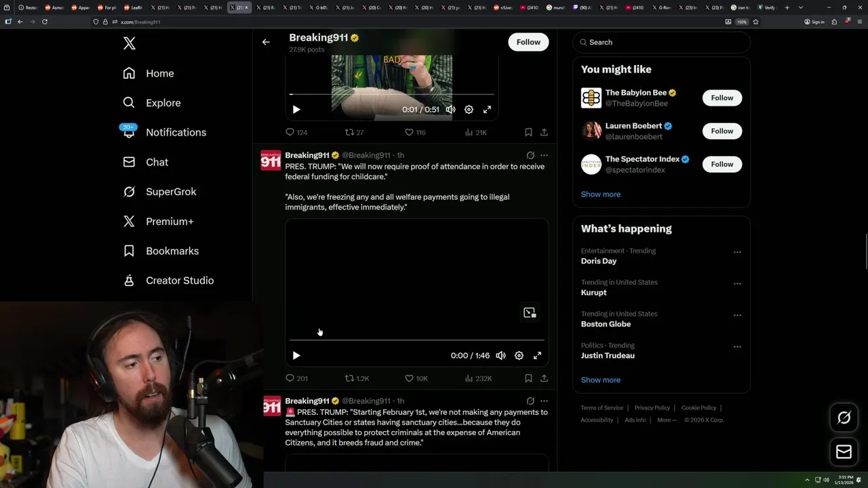Mute the 0:51 video
Image resolution: width=868 pixels, height=488 pixels.
click(x=450, y=109)
